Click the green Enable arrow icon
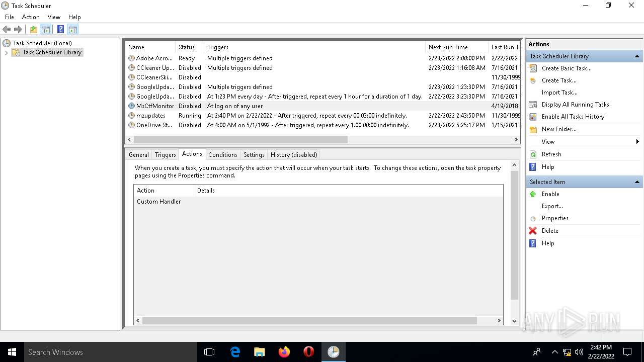 coord(533,194)
